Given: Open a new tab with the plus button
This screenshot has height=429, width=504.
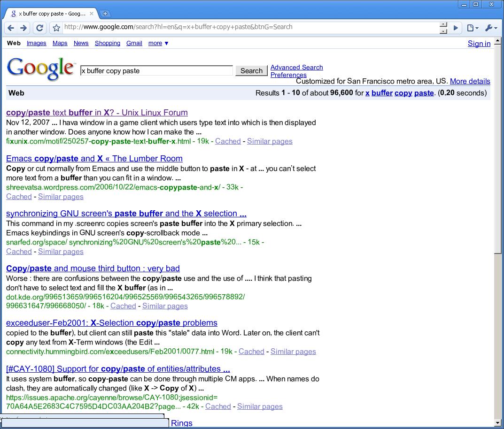Looking at the screenshot, I should pyautogui.click(x=105, y=14).
